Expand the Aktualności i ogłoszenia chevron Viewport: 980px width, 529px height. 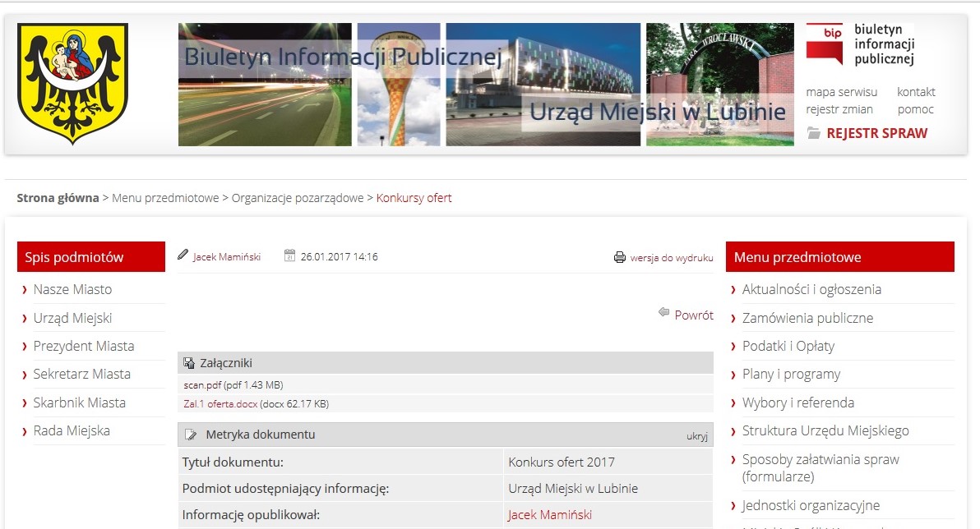tap(734, 289)
